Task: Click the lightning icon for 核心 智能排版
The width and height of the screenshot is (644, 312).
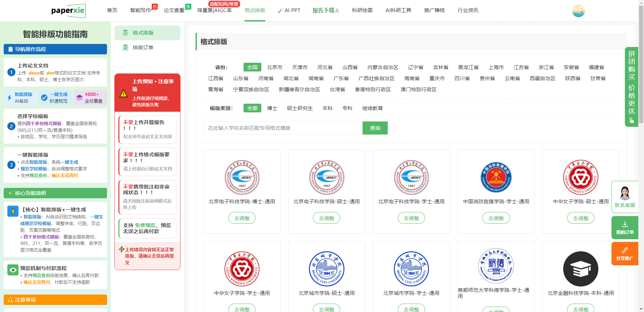Action: [x=13, y=211]
